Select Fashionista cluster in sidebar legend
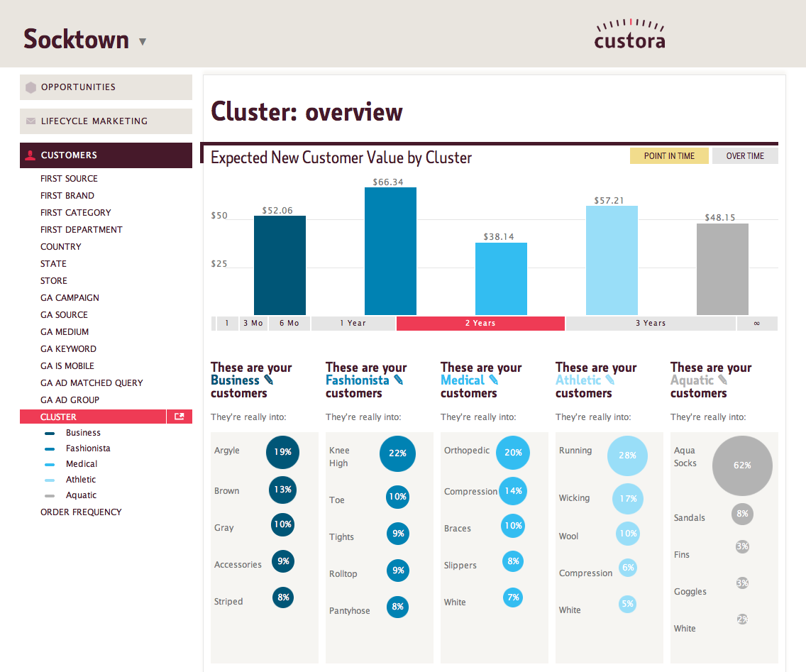806x672 pixels. click(x=88, y=448)
